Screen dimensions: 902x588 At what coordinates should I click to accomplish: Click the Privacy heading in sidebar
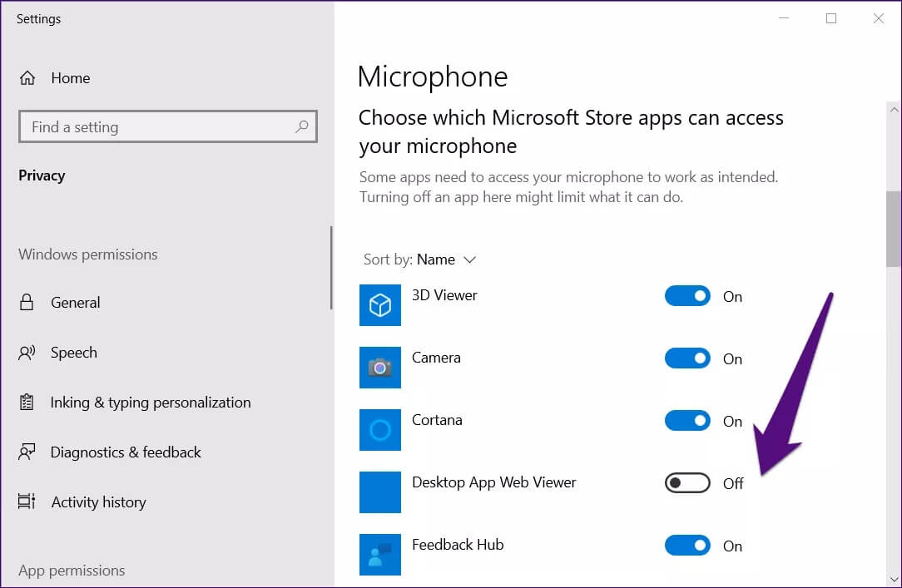(42, 175)
